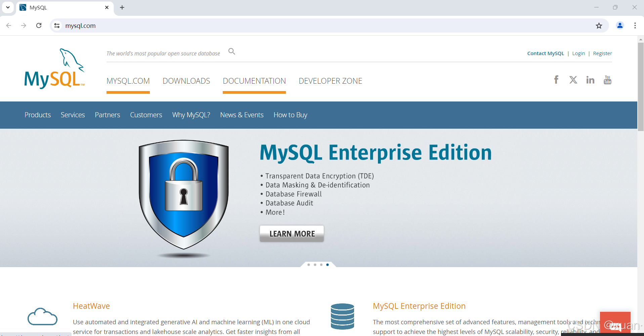Open the Products menu
This screenshot has width=644, height=336.
tap(37, 115)
